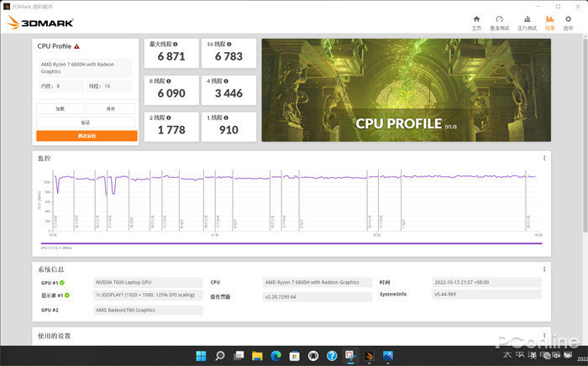
Task: Click the 2 threads score 1 778
Action: point(171,130)
